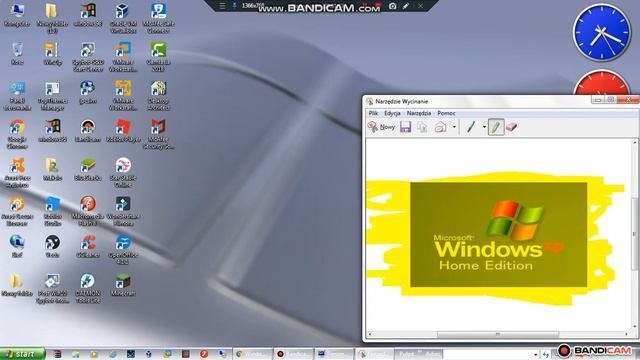Click the Bandicam bar pencil draw icon
The image size is (640, 360).
[406, 6]
